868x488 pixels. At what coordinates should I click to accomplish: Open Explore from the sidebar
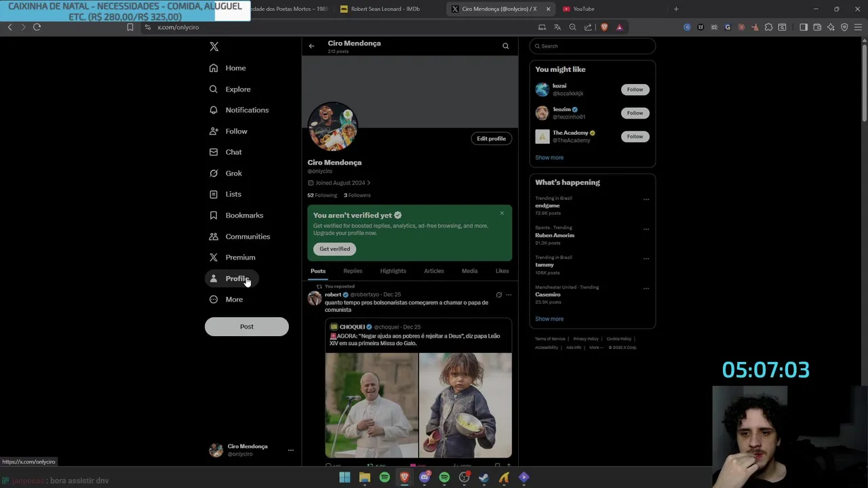[x=230, y=89]
